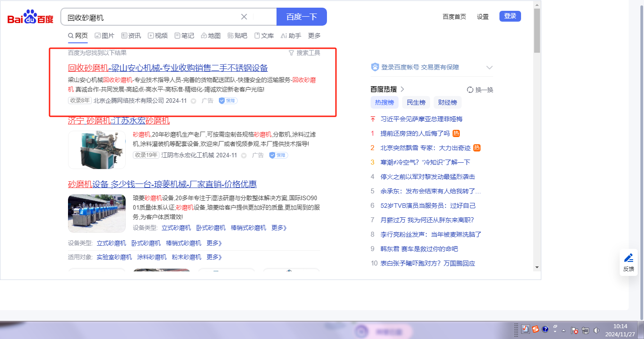Expand the 登录百度帐号 panel chevron
The image size is (644, 339).
click(x=490, y=68)
